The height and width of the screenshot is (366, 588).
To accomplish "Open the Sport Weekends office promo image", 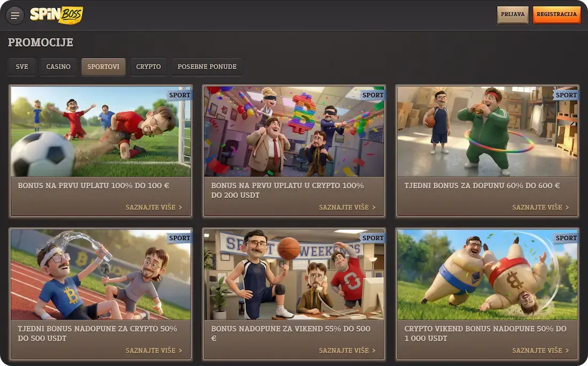I will pyautogui.click(x=294, y=274).
